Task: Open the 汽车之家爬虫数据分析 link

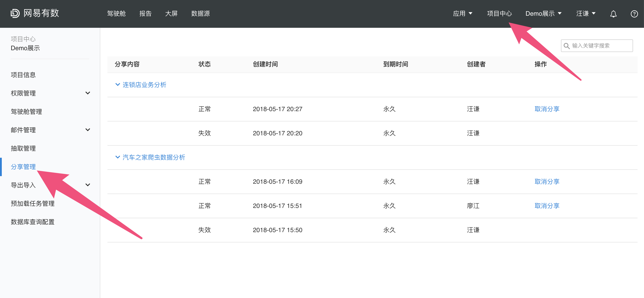Action: tap(154, 157)
